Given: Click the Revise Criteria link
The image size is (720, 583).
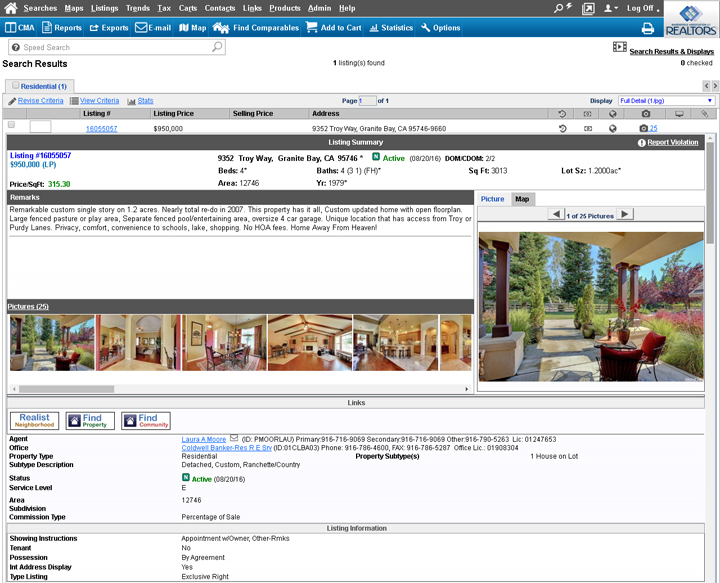Looking at the screenshot, I should pos(40,101).
